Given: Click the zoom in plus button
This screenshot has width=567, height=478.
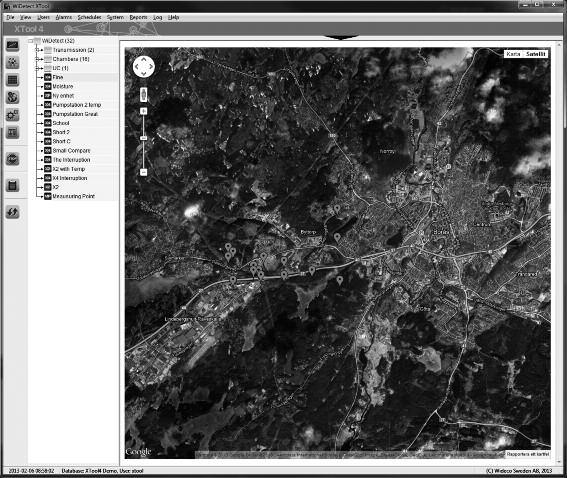Looking at the screenshot, I should pyautogui.click(x=144, y=111).
